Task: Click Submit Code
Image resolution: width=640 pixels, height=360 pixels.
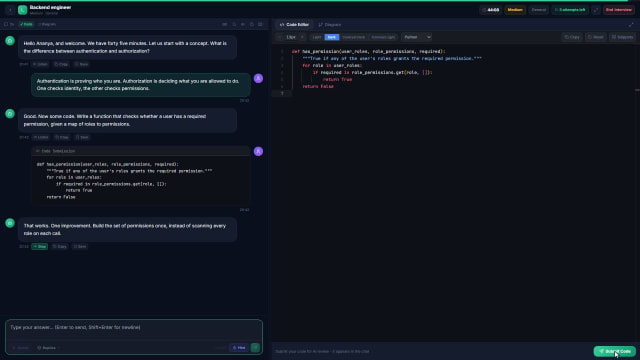Action: [x=614, y=351]
